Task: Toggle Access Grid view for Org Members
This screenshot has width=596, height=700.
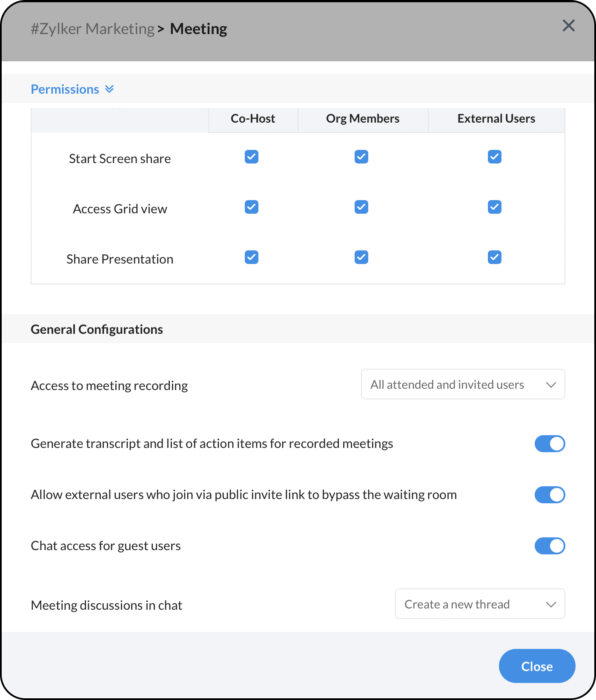Action: point(361,207)
